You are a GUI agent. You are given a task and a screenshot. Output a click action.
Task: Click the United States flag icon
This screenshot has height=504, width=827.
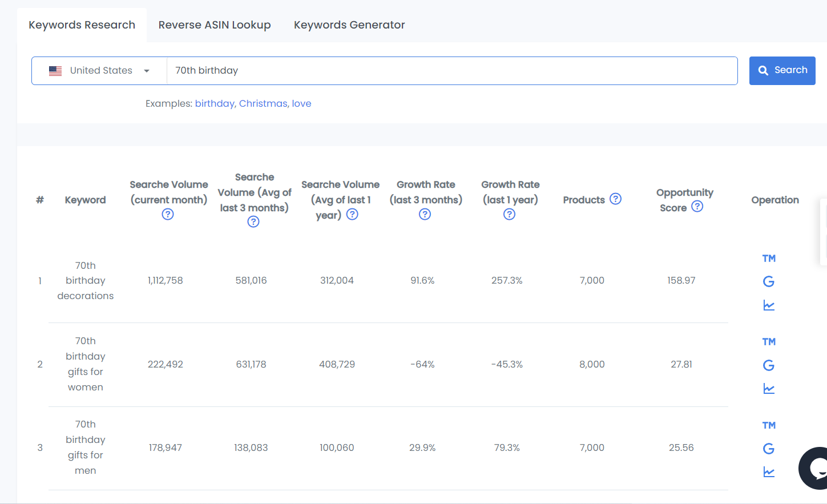pyautogui.click(x=55, y=71)
